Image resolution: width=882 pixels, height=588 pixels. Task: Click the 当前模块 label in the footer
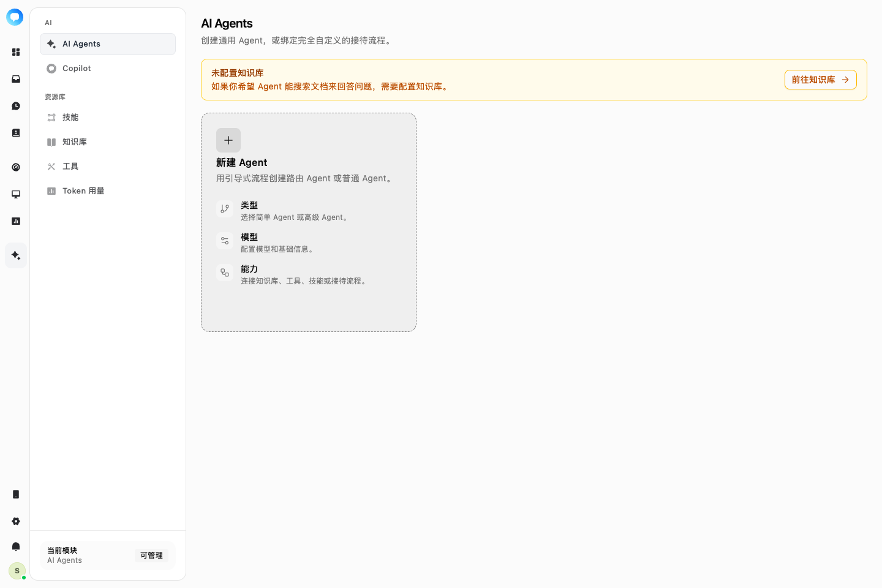(x=62, y=551)
